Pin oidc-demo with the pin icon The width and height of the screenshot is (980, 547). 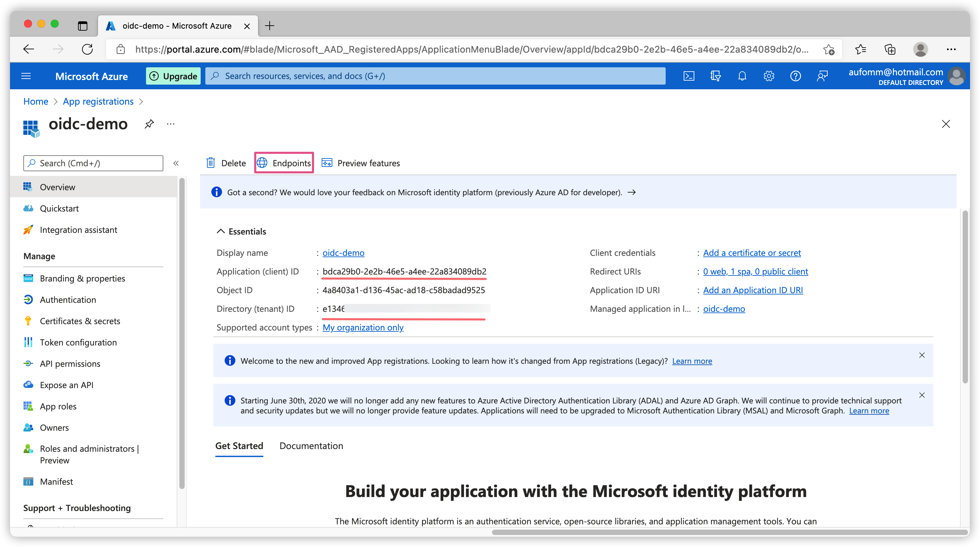(149, 124)
